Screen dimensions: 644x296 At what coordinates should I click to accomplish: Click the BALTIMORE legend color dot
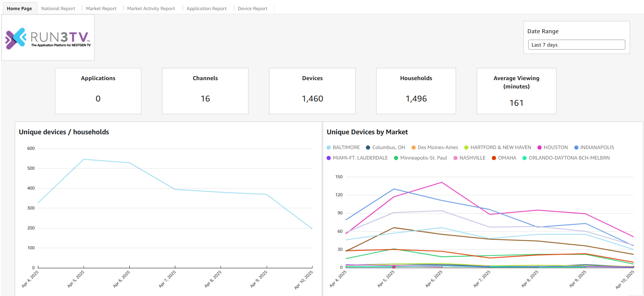coord(329,148)
